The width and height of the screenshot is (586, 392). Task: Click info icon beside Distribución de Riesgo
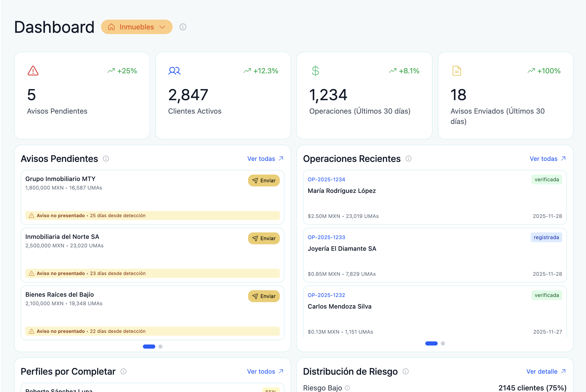point(406,371)
